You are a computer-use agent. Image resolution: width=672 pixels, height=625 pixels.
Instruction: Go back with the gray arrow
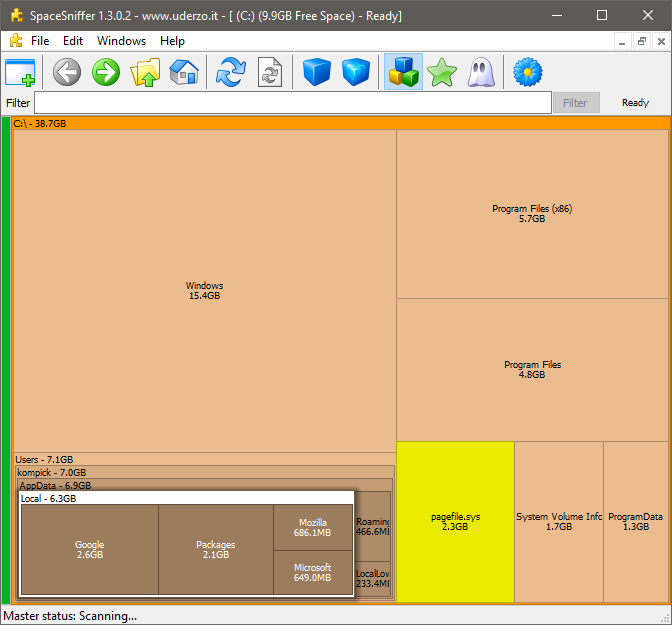(x=67, y=72)
